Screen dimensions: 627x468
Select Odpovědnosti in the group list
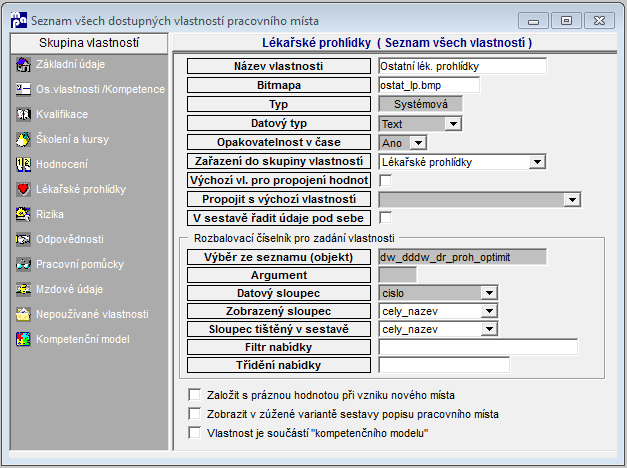coord(70,239)
